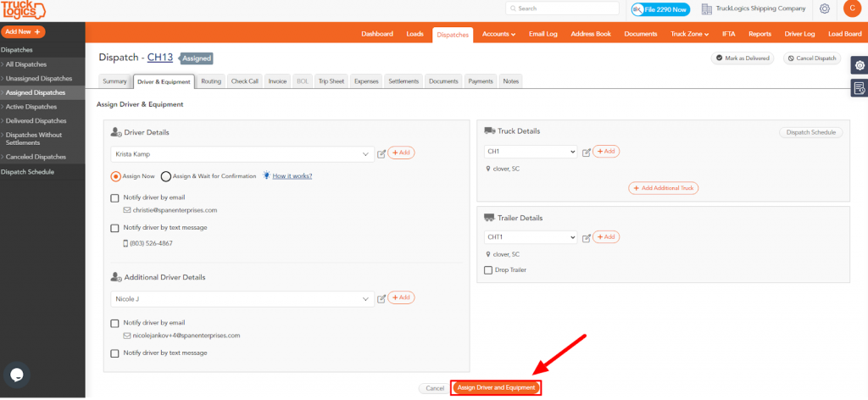Click the Cancel button

click(x=435, y=388)
